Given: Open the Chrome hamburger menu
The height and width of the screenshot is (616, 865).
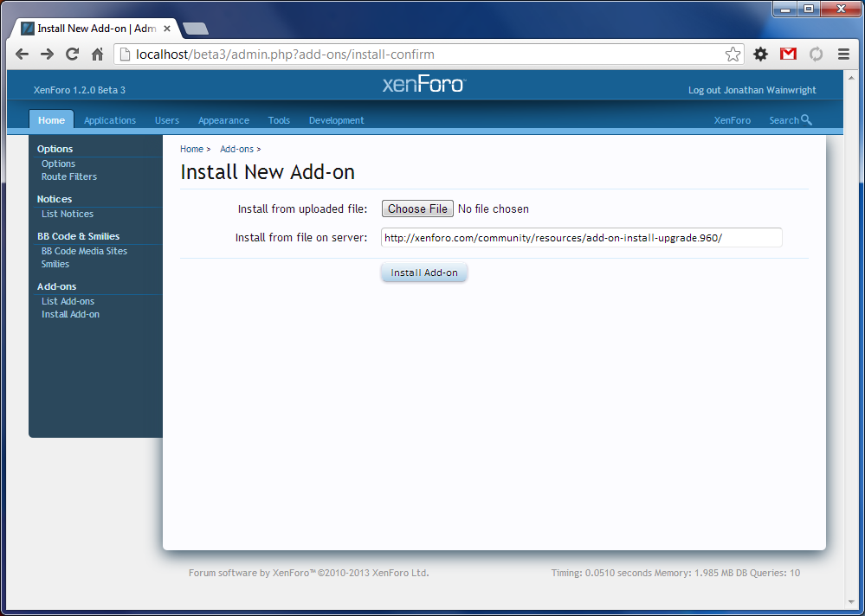Looking at the screenshot, I should tap(843, 54).
